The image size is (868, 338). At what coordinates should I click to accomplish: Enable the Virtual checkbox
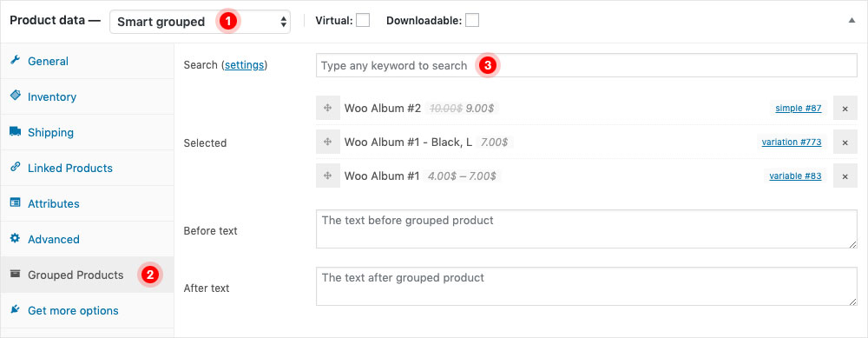click(363, 21)
